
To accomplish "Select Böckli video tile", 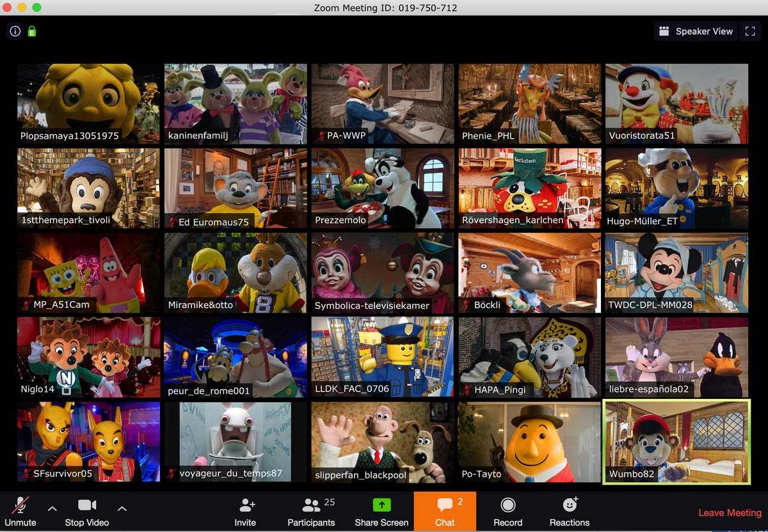I will [x=530, y=272].
